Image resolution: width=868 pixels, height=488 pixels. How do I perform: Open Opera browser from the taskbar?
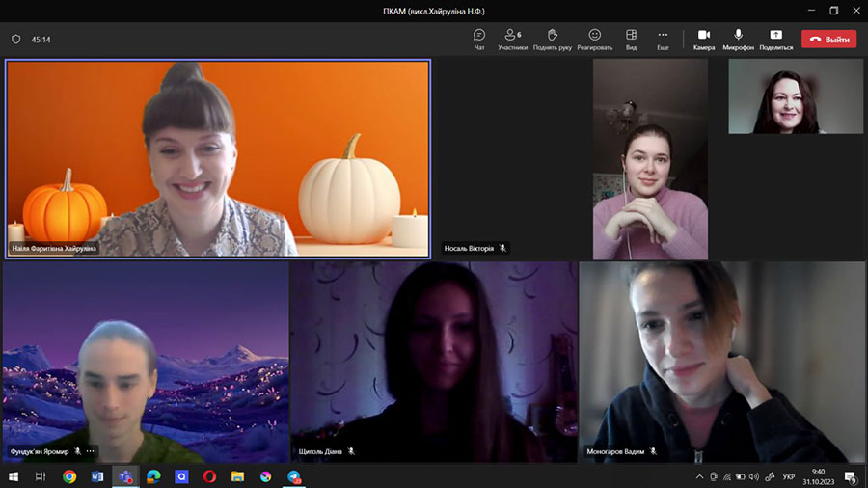point(209,476)
